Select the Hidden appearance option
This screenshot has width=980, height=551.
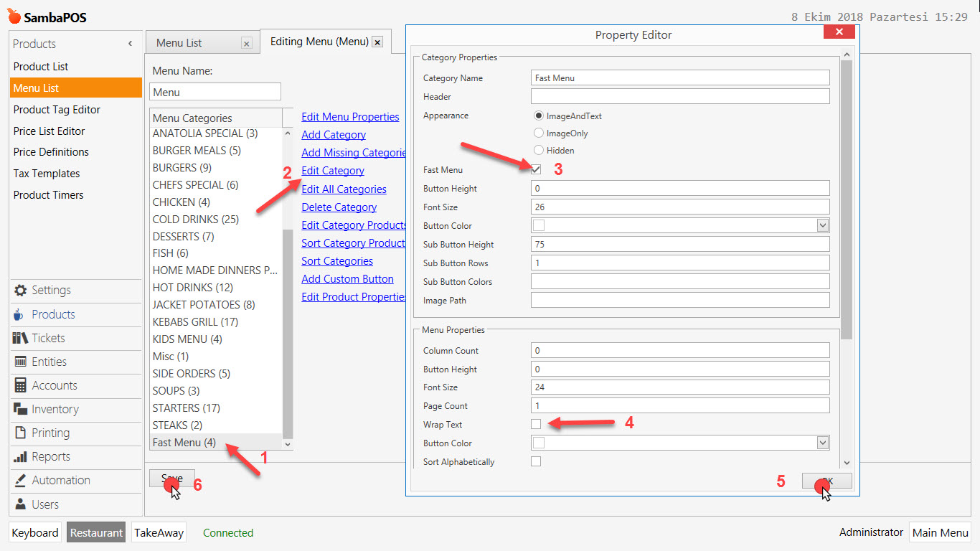539,150
